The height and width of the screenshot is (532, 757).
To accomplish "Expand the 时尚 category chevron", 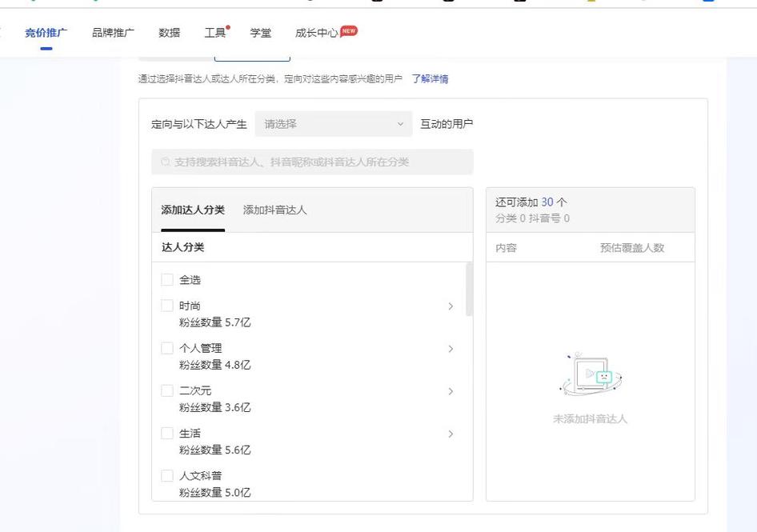I will (451, 306).
